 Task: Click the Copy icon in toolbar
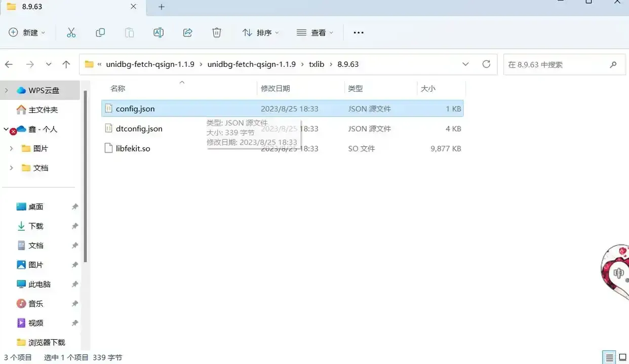click(x=100, y=32)
